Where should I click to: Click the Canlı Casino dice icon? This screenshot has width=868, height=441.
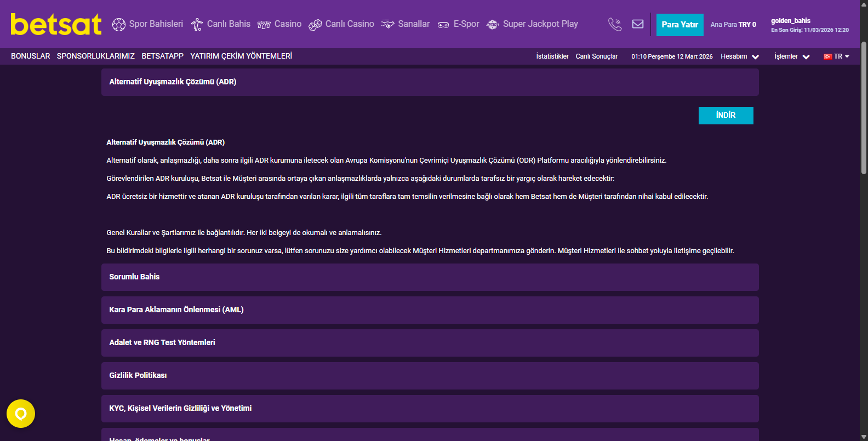pos(315,25)
